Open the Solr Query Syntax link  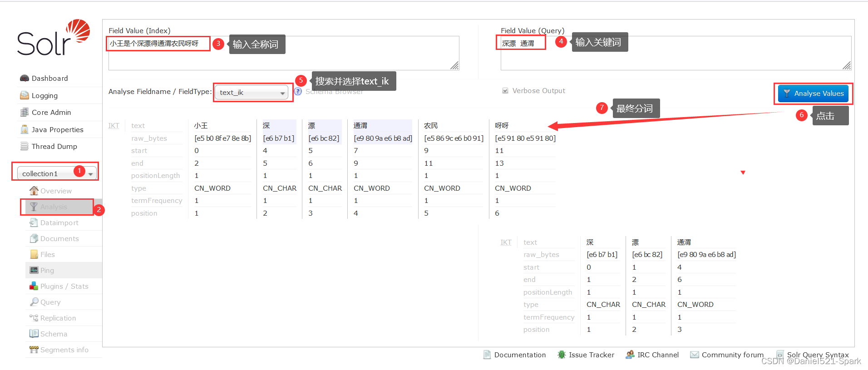pos(818,355)
